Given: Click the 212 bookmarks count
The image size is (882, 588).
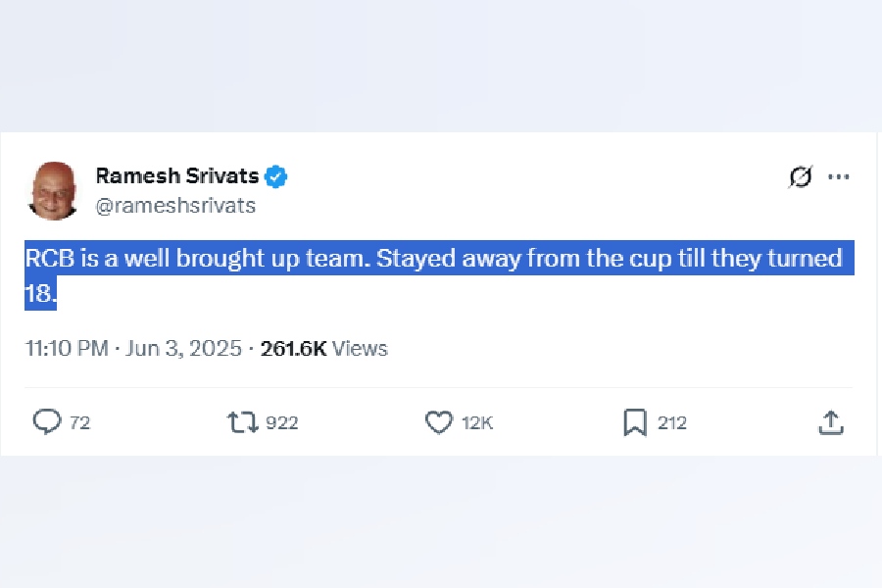Looking at the screenshot, I should [672, 423].
